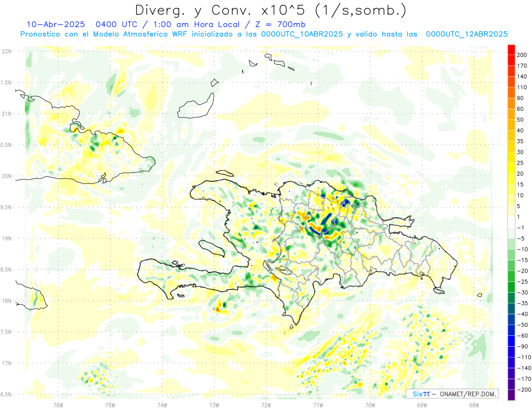
Task: Click the "73W" longitude label
Action: pos(214,404)
